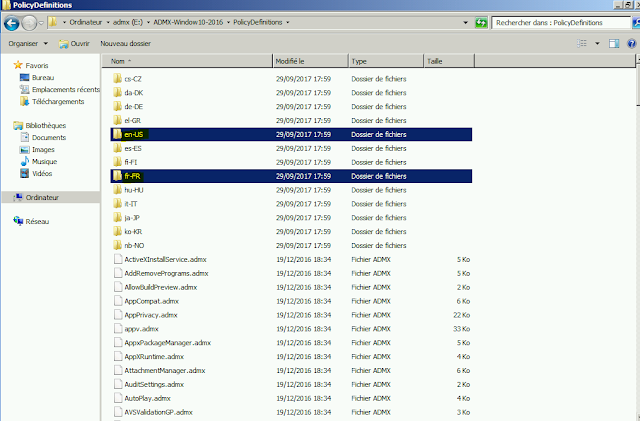
Task: Select the ActiveXInstallService.admx file icon
Action: 118,259
